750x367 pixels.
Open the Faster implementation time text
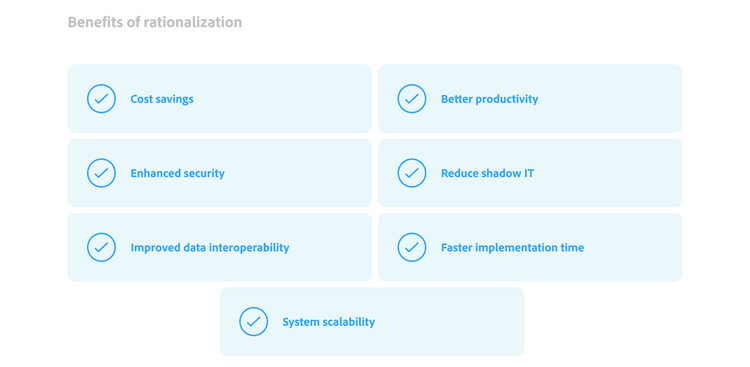coord(512,248)
